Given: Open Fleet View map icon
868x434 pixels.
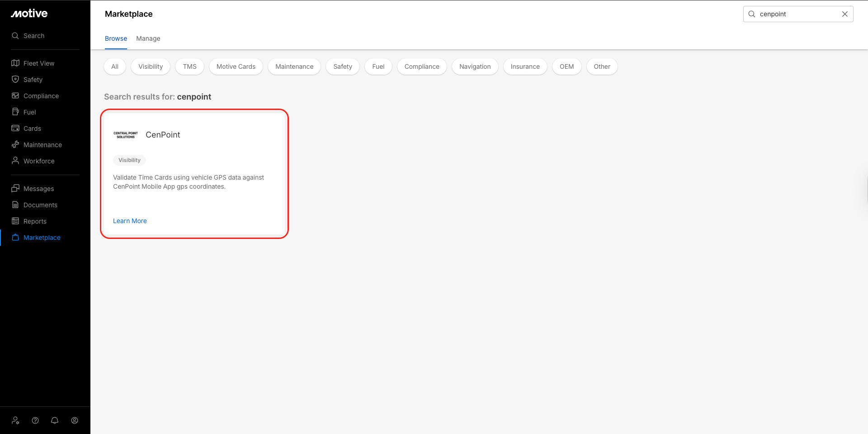Looking at the screenshot, I should (15, 63).
